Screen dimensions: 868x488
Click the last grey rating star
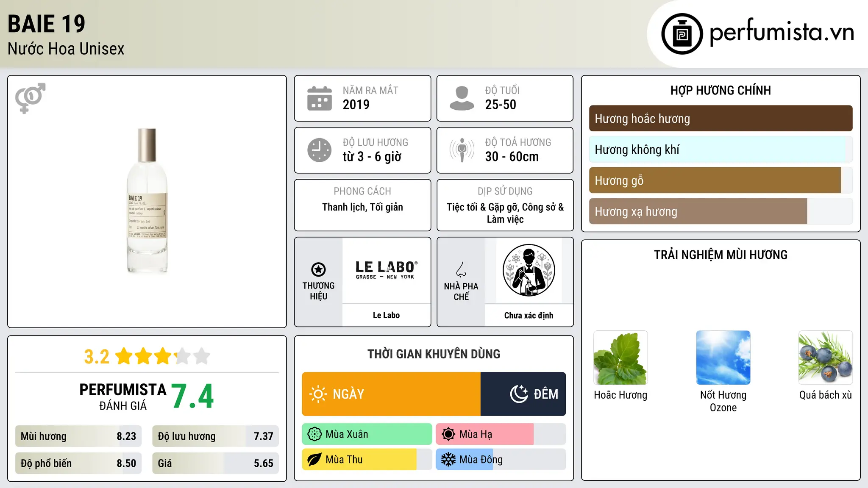tap(202, 356)
